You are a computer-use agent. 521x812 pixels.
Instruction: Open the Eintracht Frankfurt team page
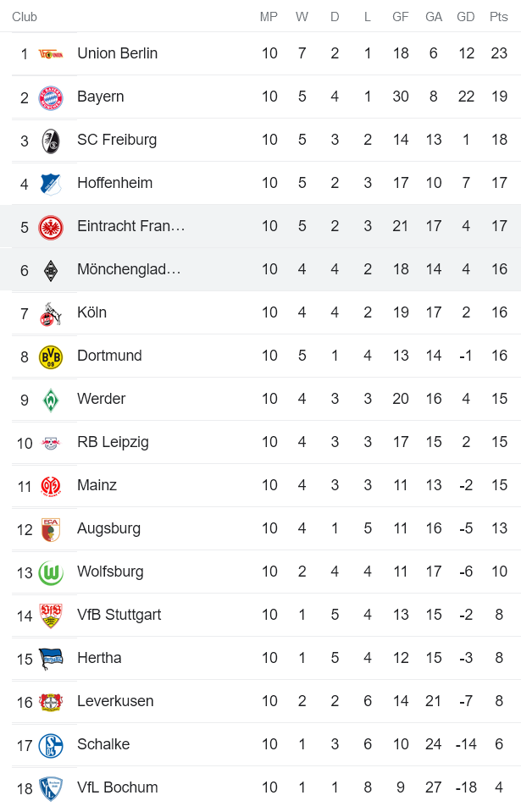click(x=131, y=225)
